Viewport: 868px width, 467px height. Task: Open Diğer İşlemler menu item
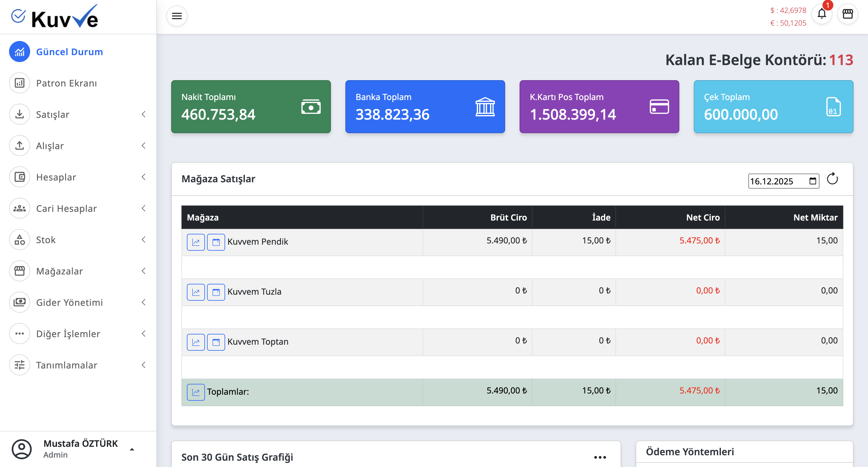click(68, 334)
